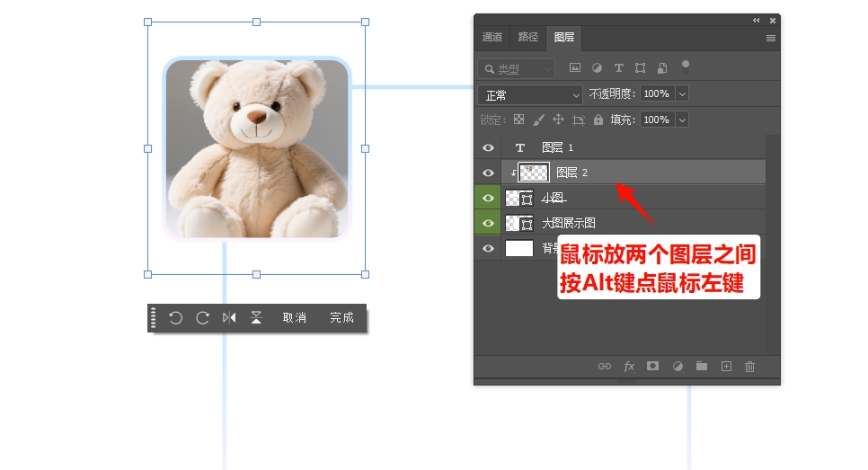Close the layers panel with X

tap(773, 21)
